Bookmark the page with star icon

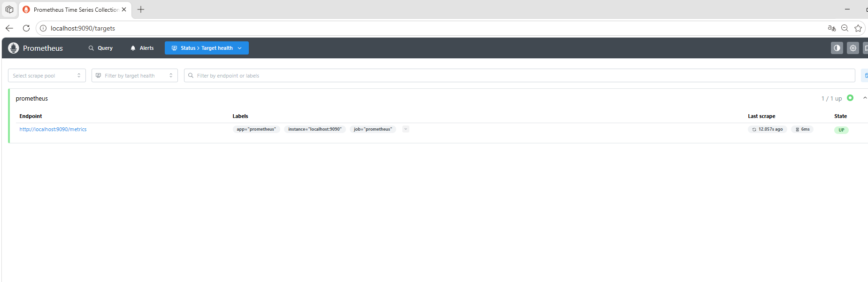(858, 28)
